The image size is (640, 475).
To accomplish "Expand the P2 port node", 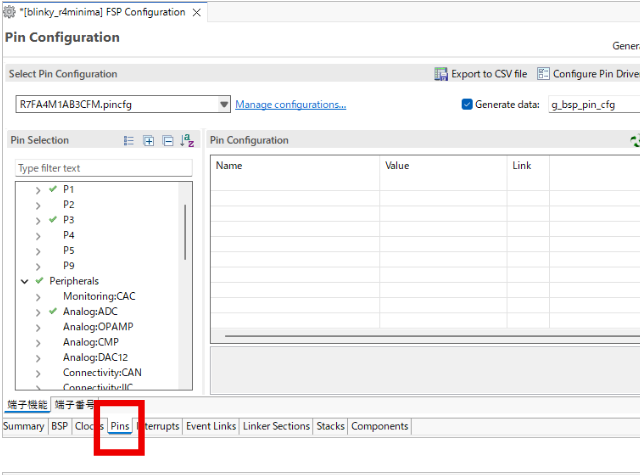I will pyautogui.click(x=38, y=205).
